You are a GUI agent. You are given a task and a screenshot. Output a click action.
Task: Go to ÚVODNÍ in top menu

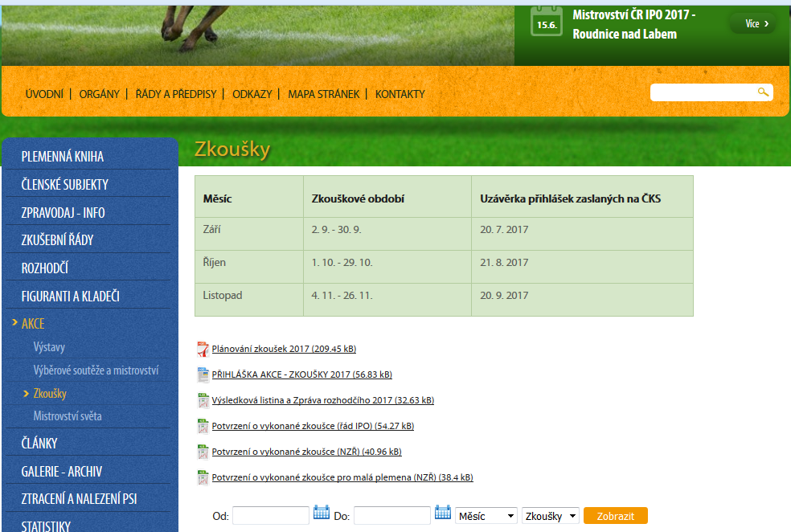44,94
